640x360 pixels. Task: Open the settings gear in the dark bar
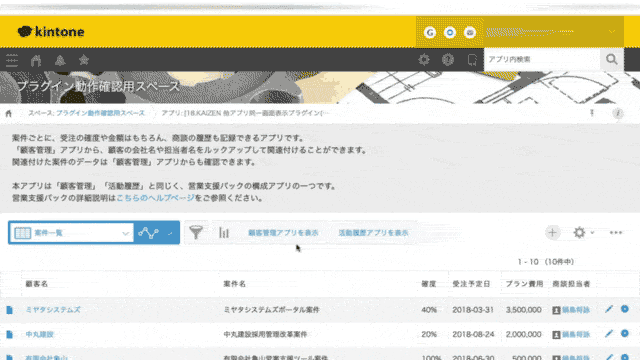tap(424, 60)
